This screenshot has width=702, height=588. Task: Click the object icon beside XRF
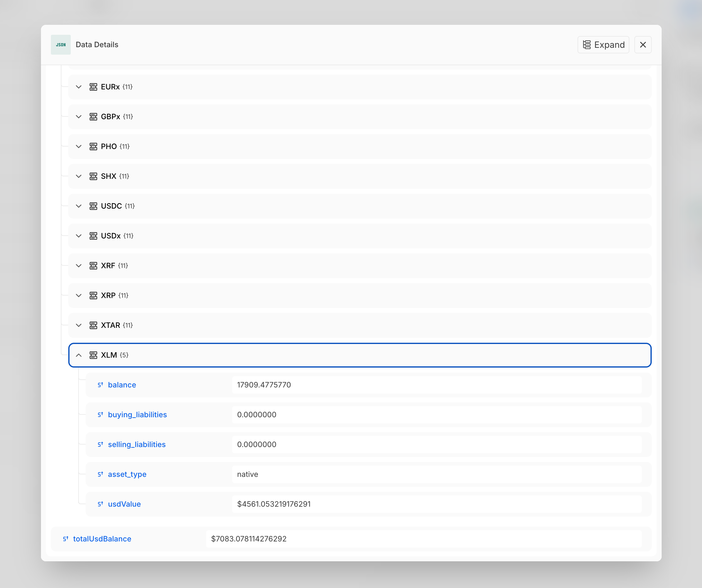tap(93, 265)
